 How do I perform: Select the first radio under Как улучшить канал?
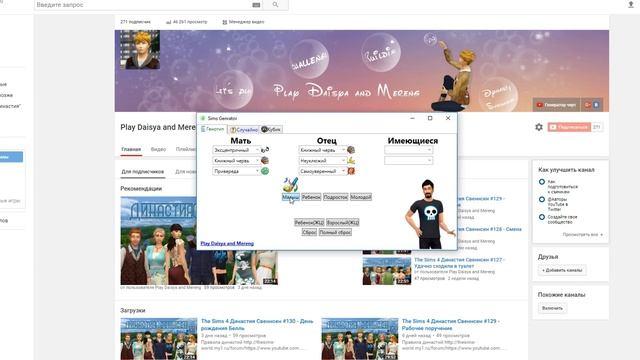(x=542, y=182)
